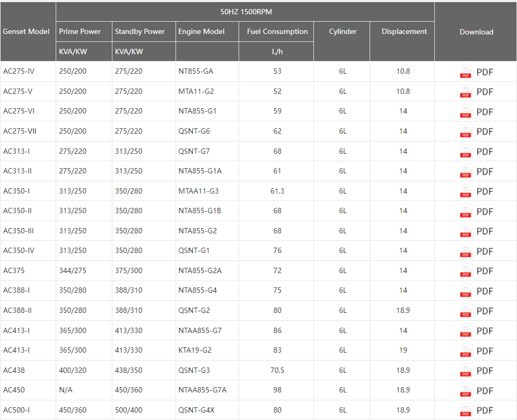
Task: Select the NTA855-G1A engine model cell
Action: pyautogui.click(x=207, y=171)
